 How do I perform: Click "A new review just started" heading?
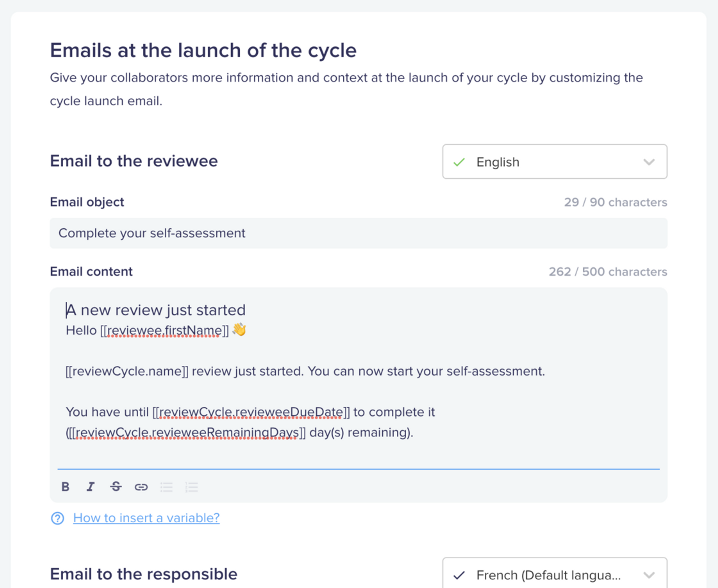tap(156, 310)
